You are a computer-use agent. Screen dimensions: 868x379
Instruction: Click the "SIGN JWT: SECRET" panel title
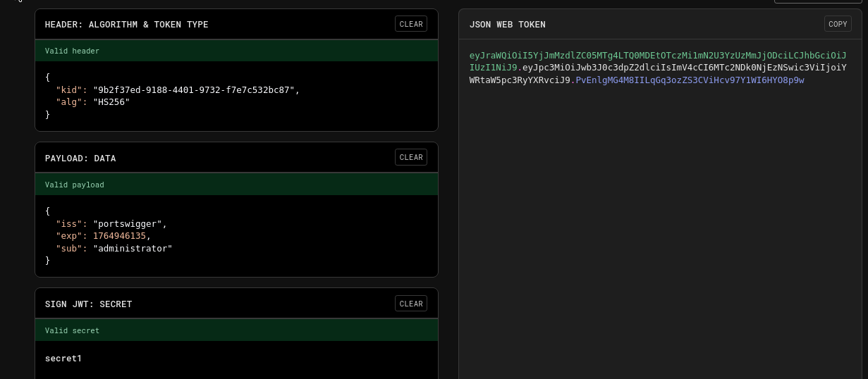click(88, 304)
